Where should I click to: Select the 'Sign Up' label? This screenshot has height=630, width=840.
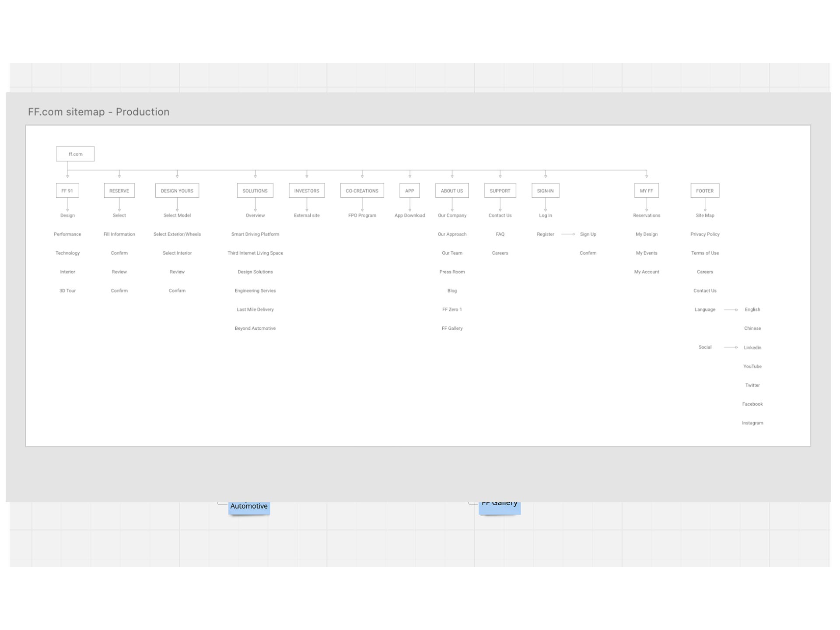tap(588, 234)
